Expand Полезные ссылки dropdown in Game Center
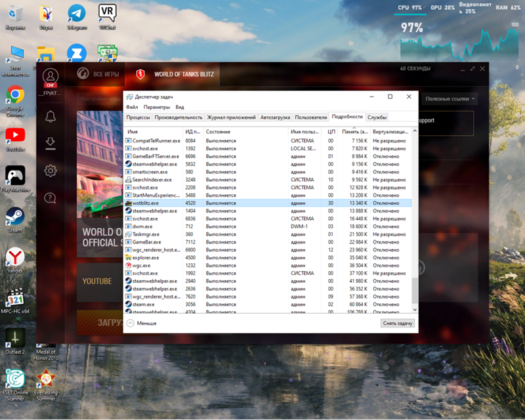 pos(450,99)
